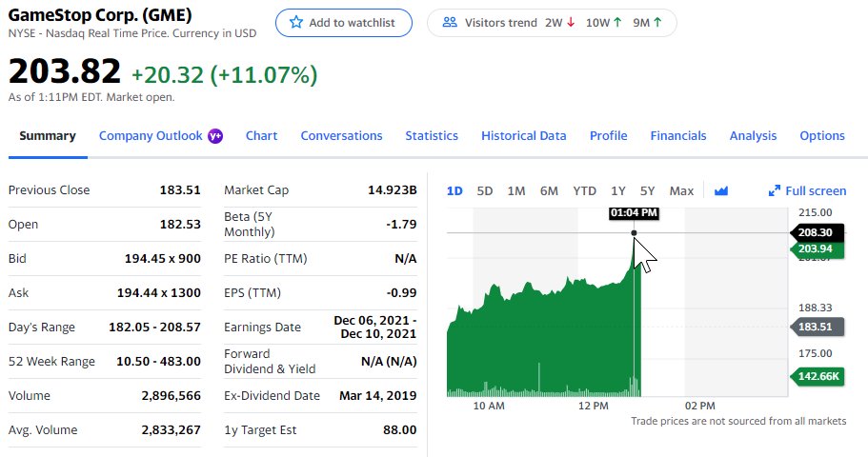Viewport: 868px width, 457px height.
Task: Open the Financials tab
Action: [x=678, y=136]
